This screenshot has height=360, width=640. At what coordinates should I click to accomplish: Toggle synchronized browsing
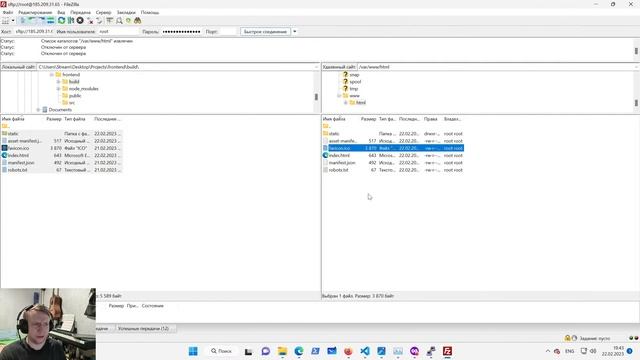point(129,20)
